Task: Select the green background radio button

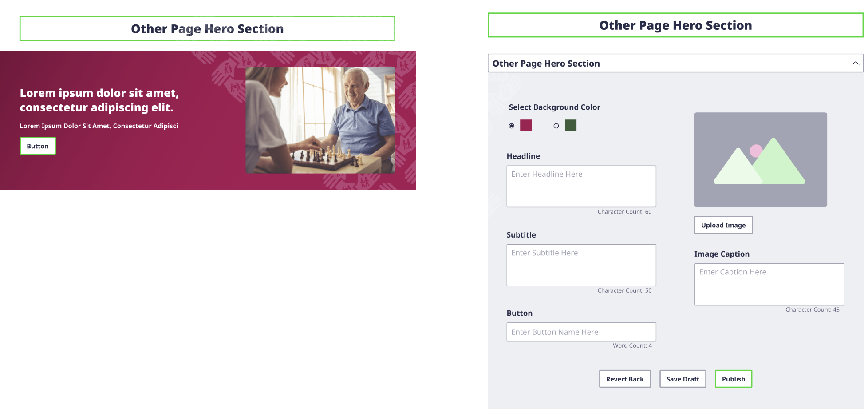Action: (556, 126)
